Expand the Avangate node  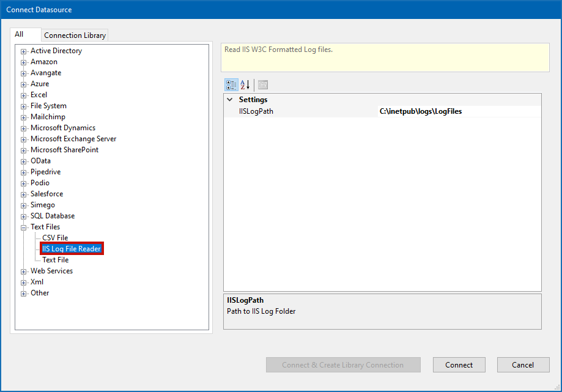24,73
